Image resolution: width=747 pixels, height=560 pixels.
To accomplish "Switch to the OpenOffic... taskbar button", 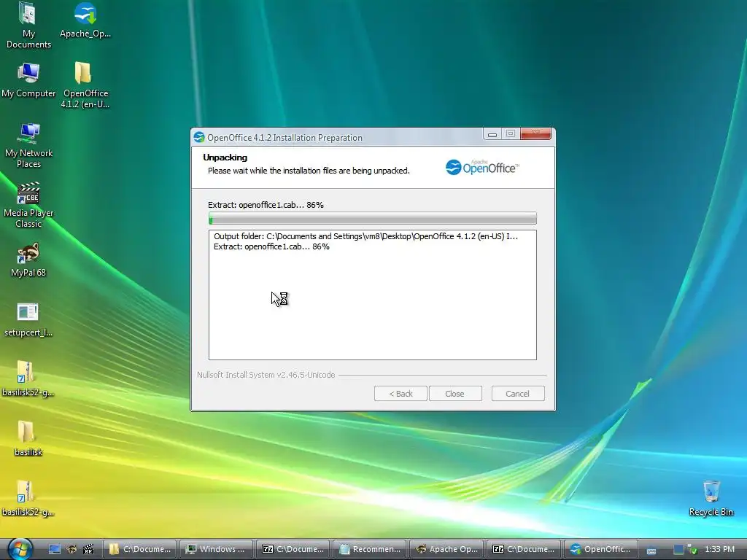I will coord(600,549).
